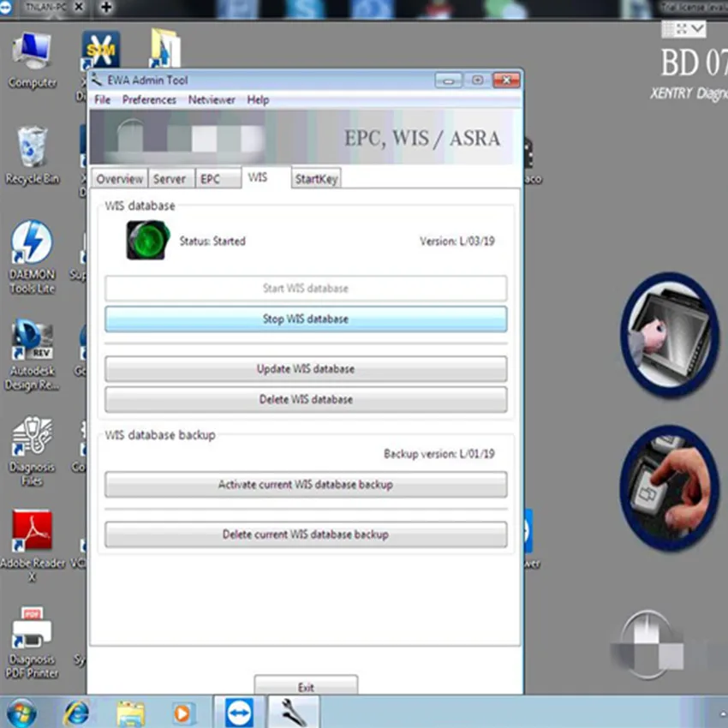This screenshot has height=728, width=728.
Task: Open the SDM desktop shortcut icon
Action: (101, 50)
